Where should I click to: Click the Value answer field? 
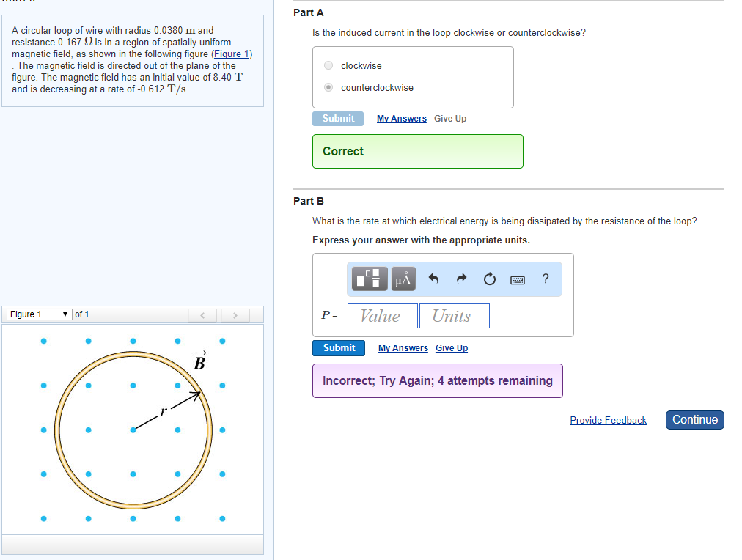(x=382, y=315)
